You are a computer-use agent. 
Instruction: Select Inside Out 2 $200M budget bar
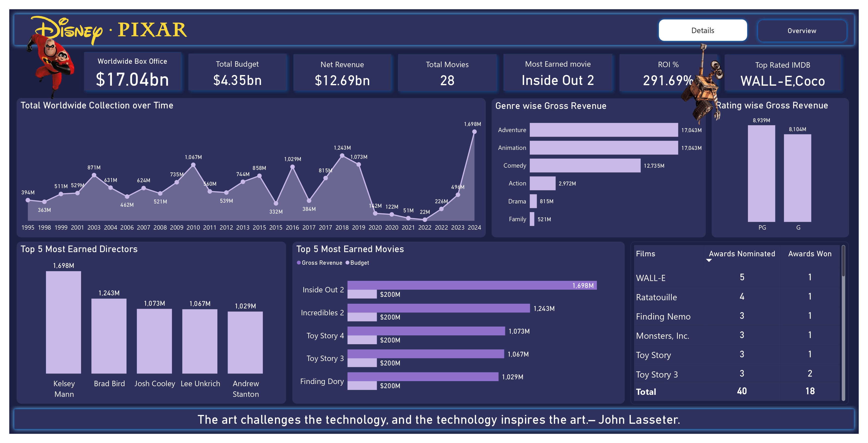(362, 294)
